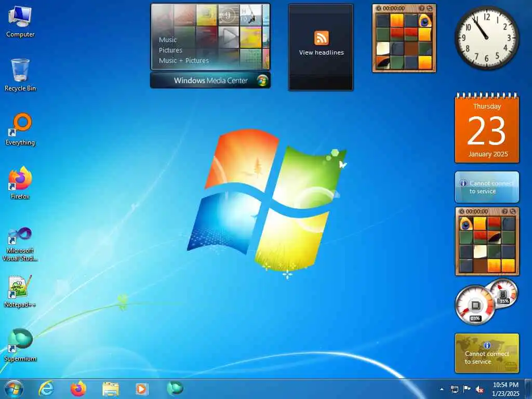Open Music in Media Center gadget
Viewport: 532px width, 399px height.
tap(168, 39)
